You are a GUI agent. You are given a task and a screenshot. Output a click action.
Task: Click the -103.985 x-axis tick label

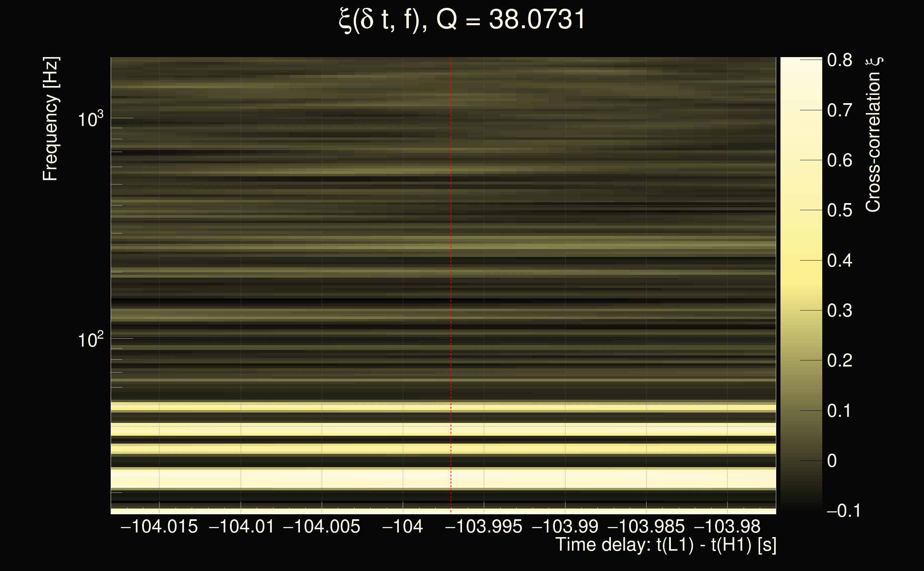click(646, 527)
